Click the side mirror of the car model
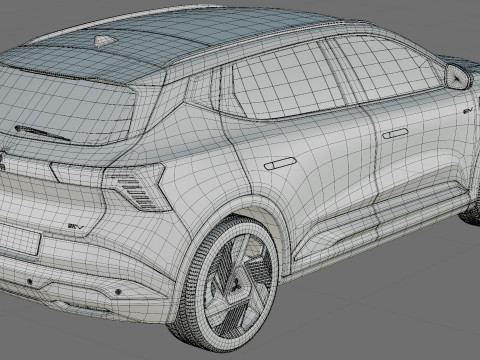Viewport: 480px width, 360px height. point(459,77)
